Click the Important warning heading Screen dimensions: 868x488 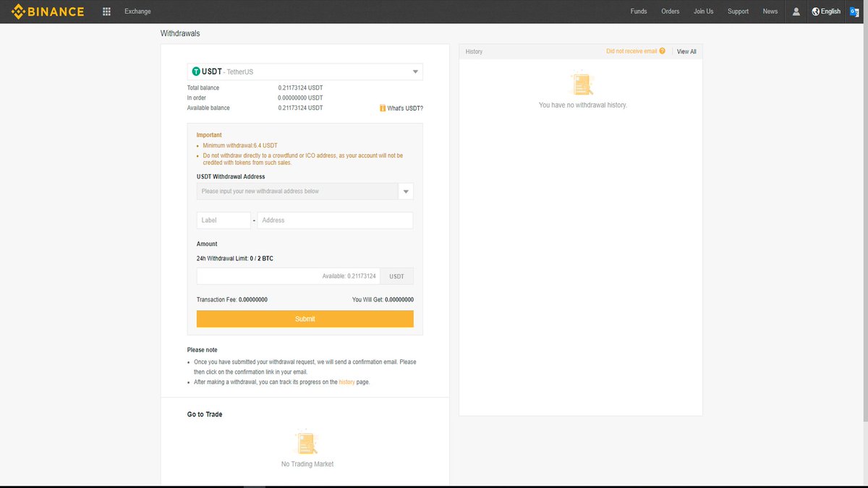[x=209, y=135]
